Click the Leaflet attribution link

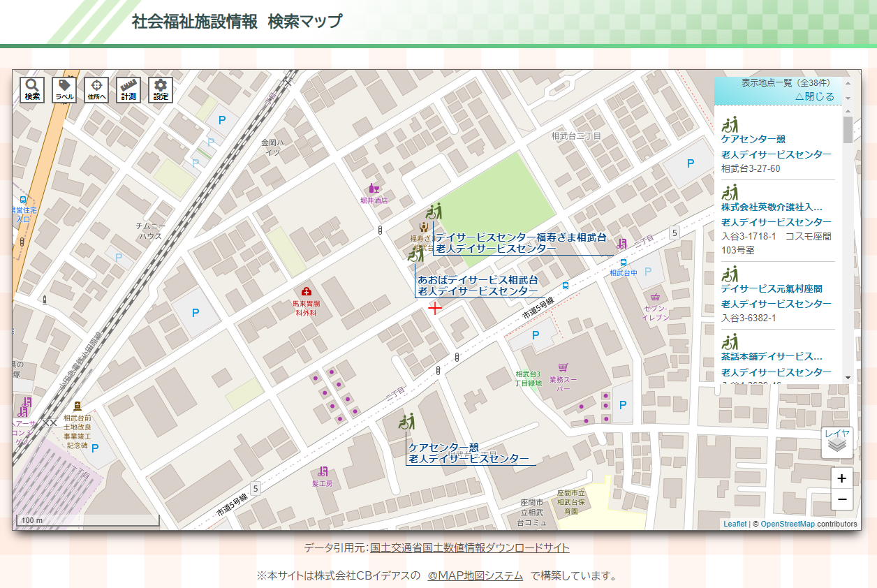[x=735, y=524]
